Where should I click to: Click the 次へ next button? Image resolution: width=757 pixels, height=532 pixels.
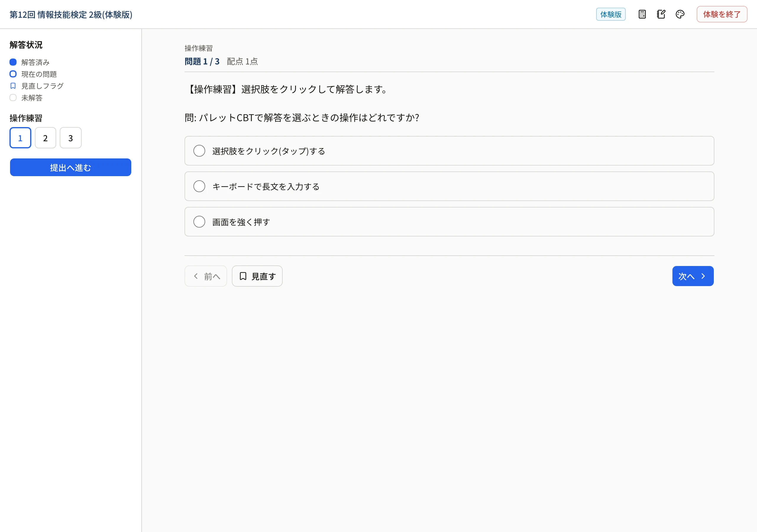[693, 276]
